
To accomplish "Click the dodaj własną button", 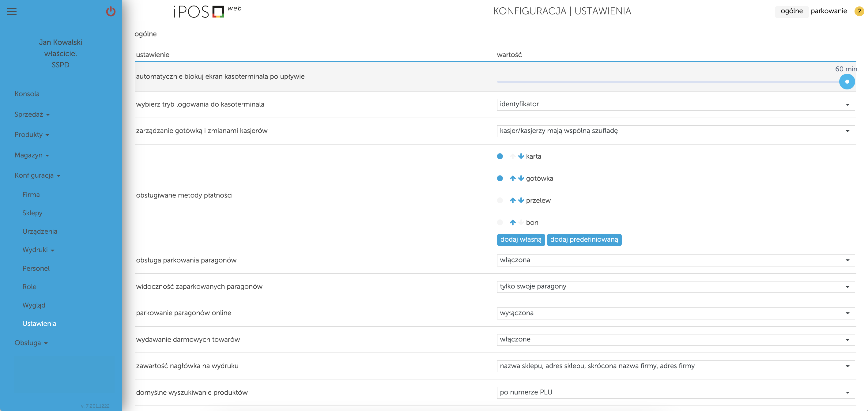I will 520,239.
